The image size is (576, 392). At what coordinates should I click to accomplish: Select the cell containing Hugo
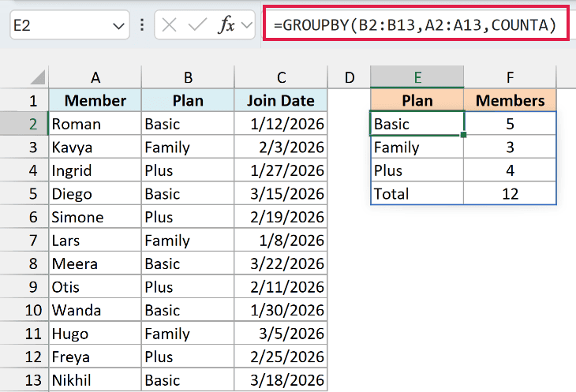[x=95, y=334]
